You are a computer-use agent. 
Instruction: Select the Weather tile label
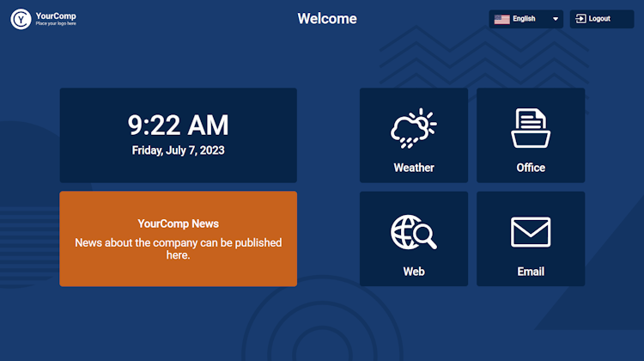tap(414, 168)
